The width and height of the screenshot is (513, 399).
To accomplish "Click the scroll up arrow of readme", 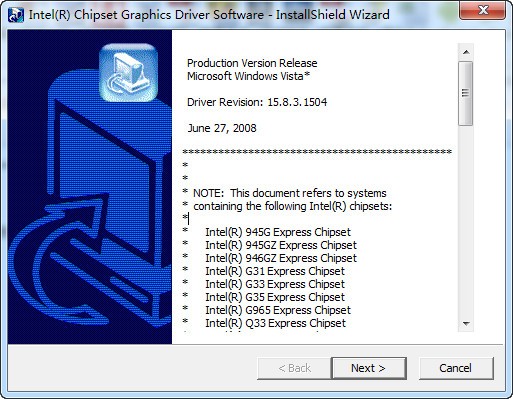I will click(466, 52).
